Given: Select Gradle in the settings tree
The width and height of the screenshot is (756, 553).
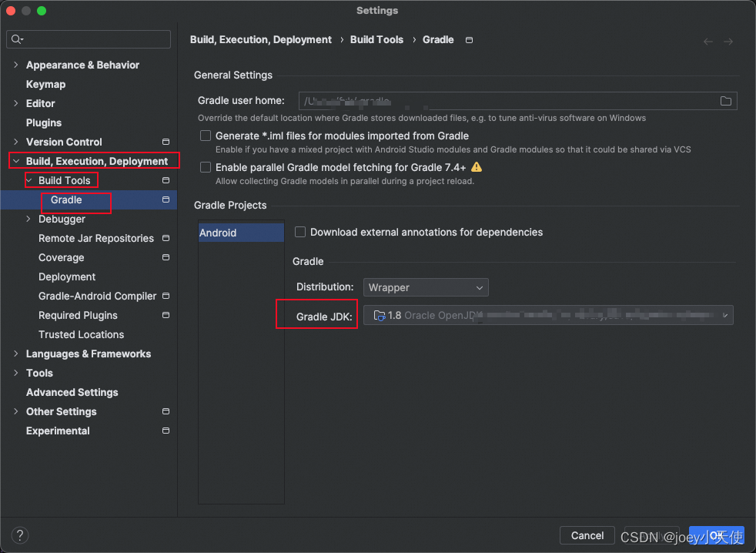Looking at the screenshot, I should click(66, 199).
